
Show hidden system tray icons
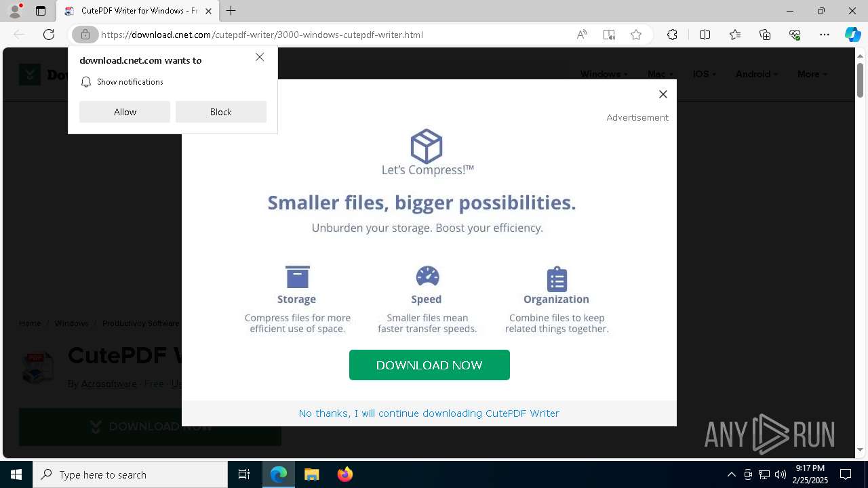[731, 474]
